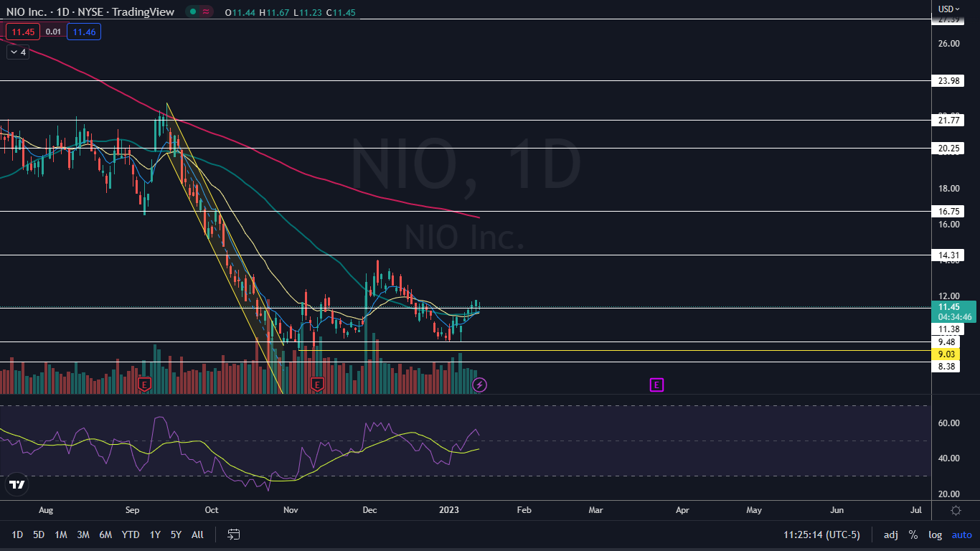
Task: Click the blue buy price 11.46 button
Action: click(84, 32)
